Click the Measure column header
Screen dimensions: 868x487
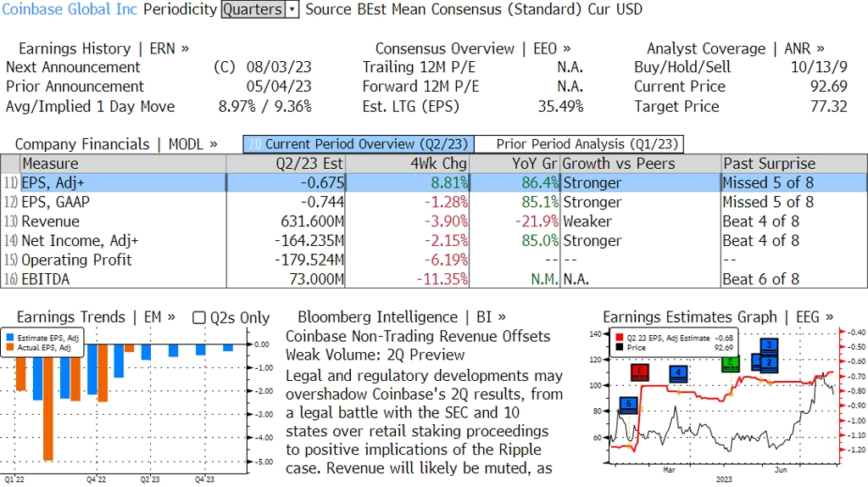click(x=123, y=164)
